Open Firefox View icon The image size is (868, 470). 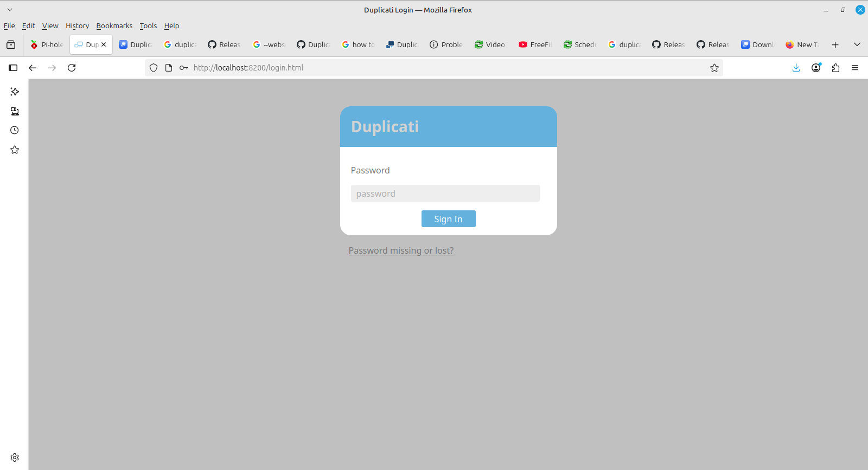click(11, 44)
